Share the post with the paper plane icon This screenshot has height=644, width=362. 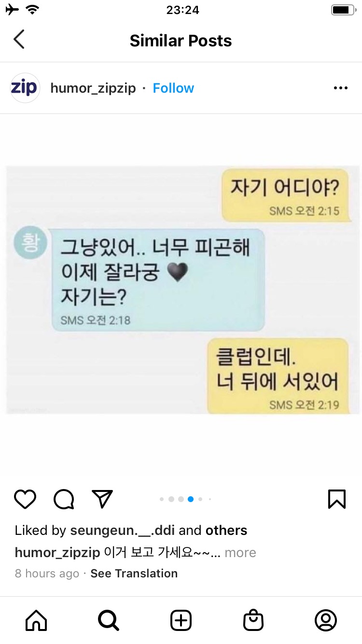click(102, 499)
